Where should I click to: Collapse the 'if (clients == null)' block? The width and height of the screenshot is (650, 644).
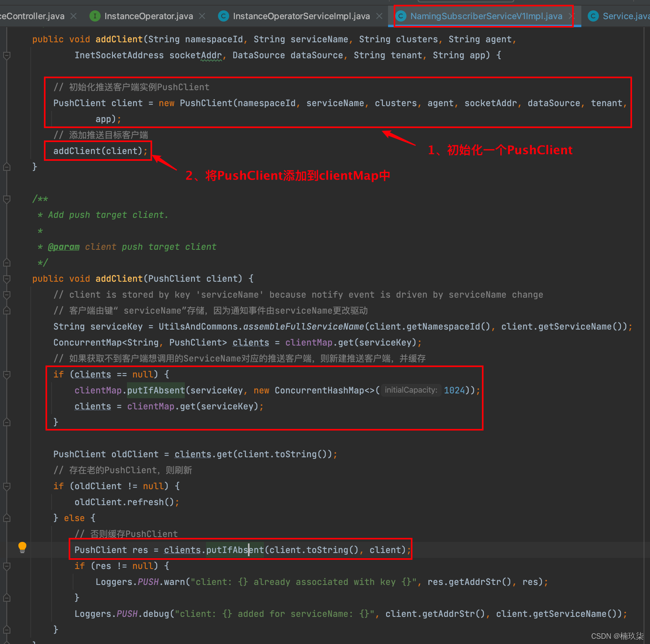[x=7, y=374]
